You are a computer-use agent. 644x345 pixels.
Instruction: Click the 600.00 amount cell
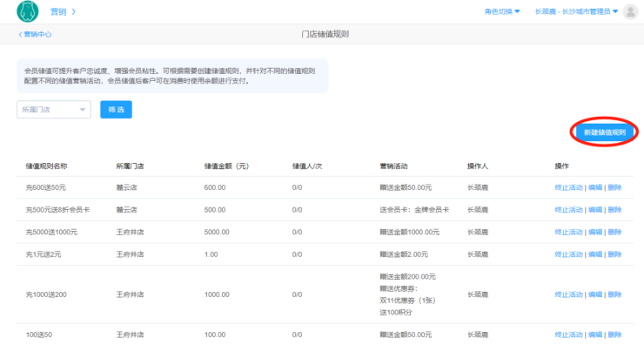point(215,187)
